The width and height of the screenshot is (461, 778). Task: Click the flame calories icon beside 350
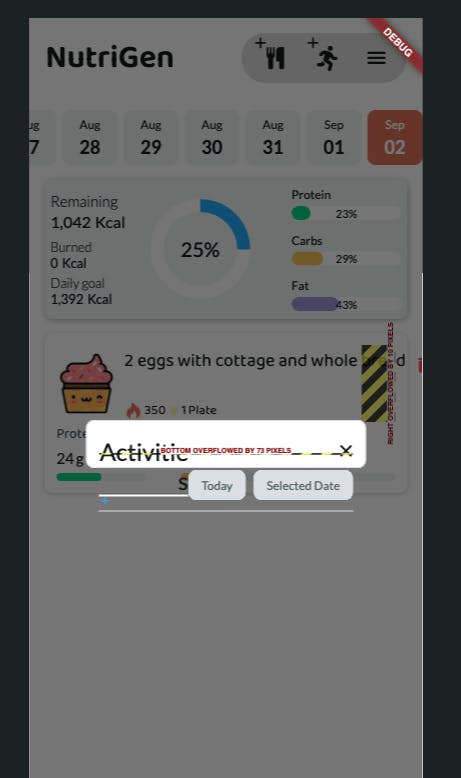pyautogui.click(x=133, y=410)
